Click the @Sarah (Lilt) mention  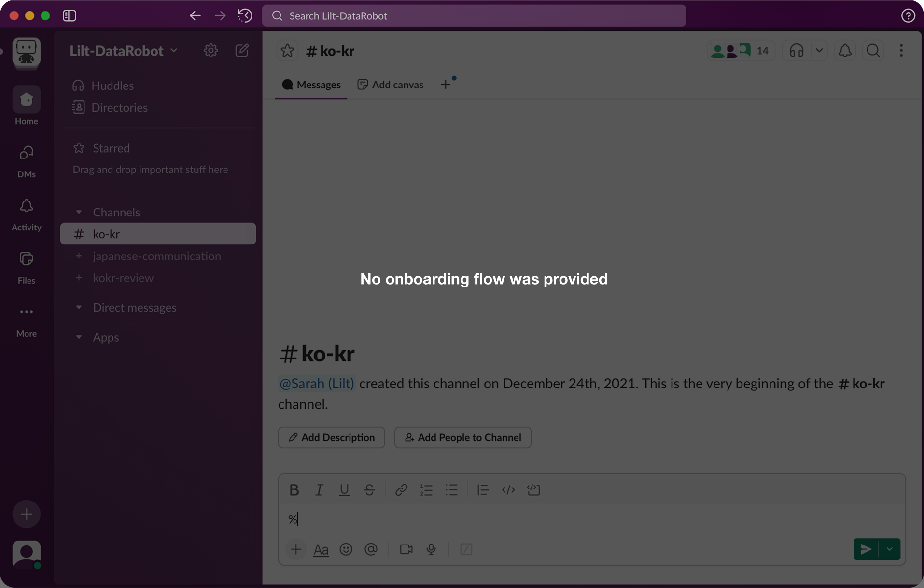coord(317,384)
